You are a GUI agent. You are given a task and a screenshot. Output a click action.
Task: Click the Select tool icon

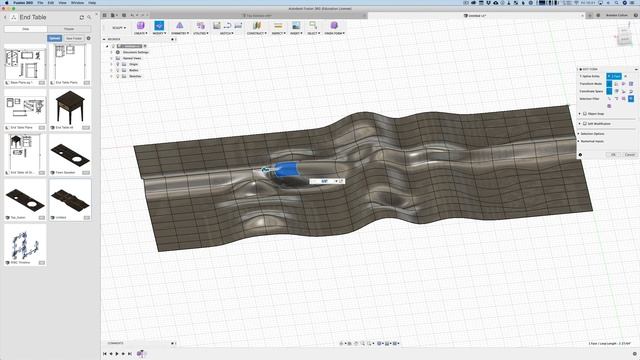coord(313,26)
